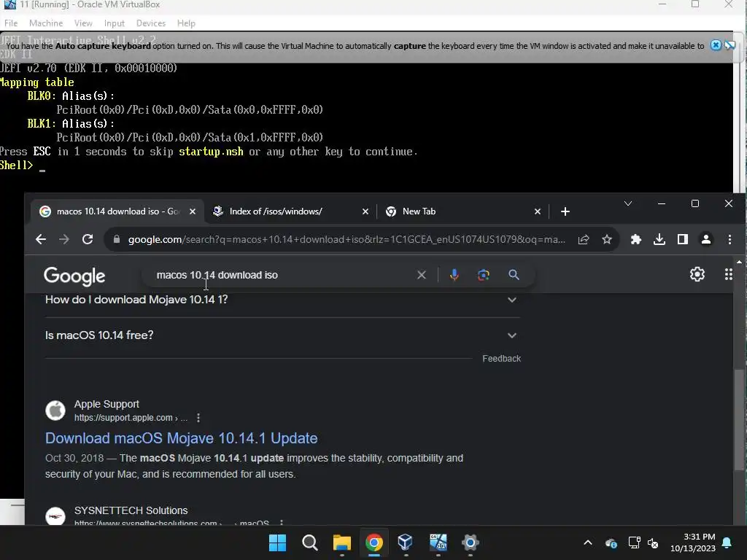
Task: Close the New Tab tab
Action: [538, 211]
